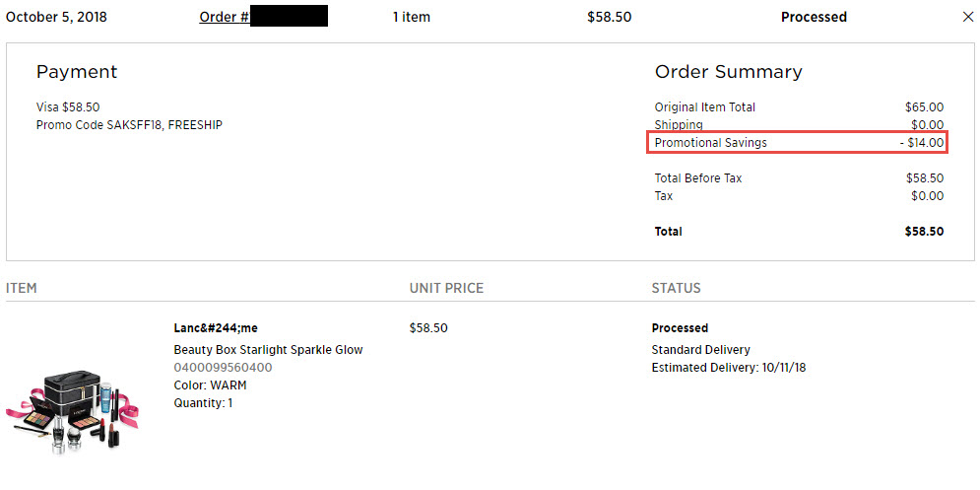Click the 1 item count in header
980x490 pixels.
pos(412,17)
